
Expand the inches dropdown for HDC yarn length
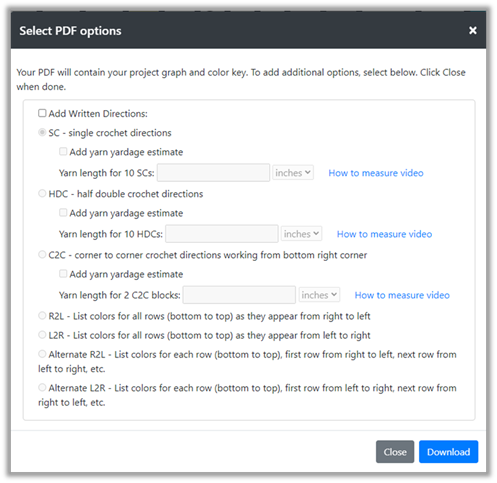(301, 233)
